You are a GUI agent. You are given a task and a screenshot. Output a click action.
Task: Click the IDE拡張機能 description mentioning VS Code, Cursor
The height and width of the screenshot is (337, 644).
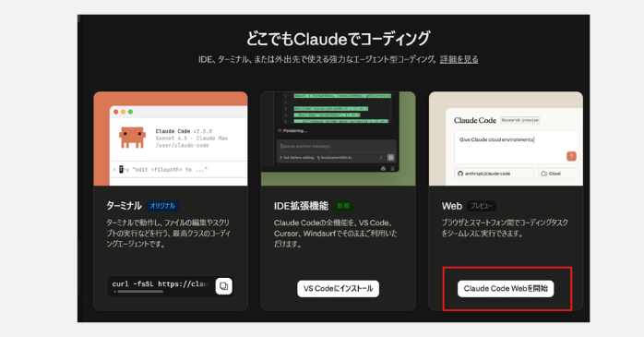point(336,234)
